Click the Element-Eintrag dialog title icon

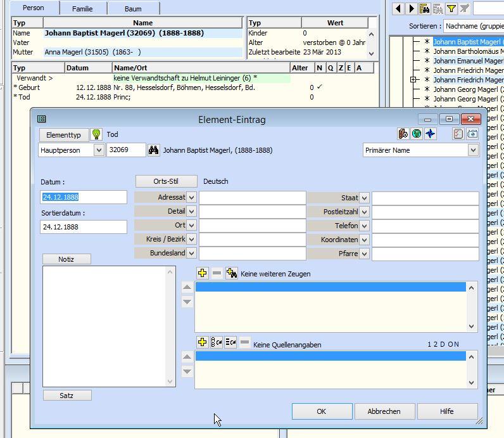pyautogui.click(x=42, y=119)
